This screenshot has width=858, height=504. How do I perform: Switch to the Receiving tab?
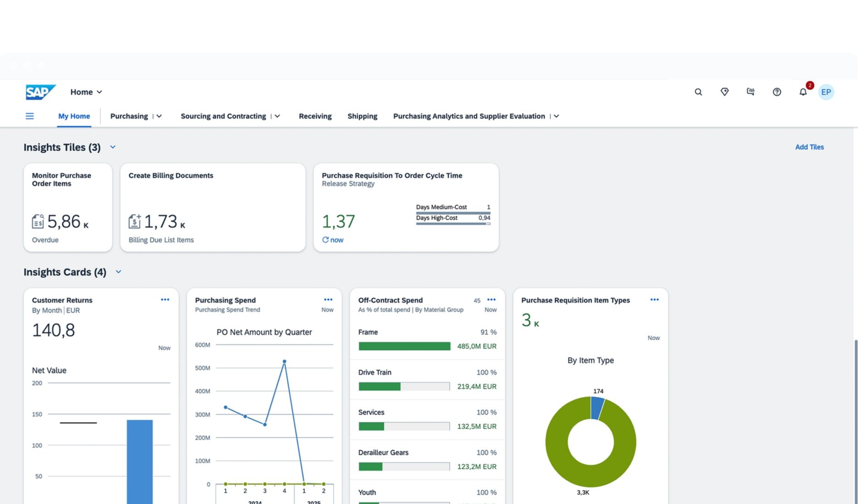click(x=315, y=116)
